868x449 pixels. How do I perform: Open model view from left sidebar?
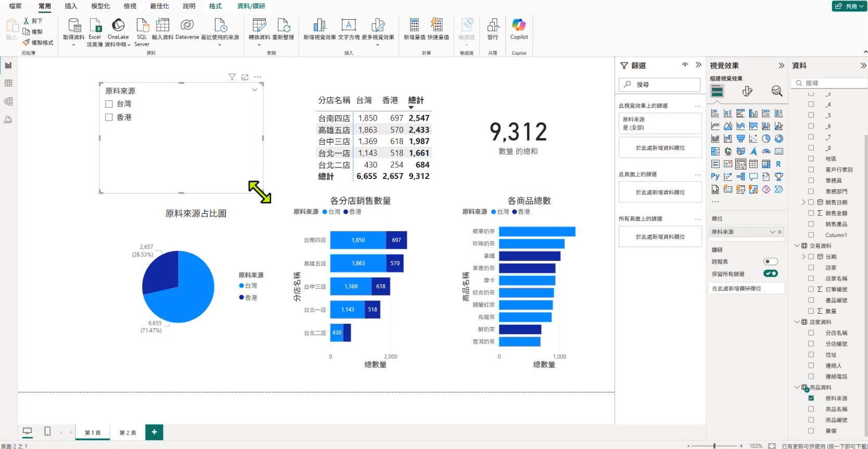click(x=8, y=101)
